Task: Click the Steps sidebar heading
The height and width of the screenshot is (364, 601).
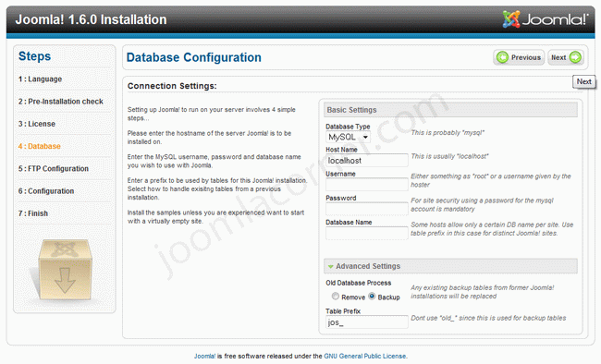Action: 34,56
